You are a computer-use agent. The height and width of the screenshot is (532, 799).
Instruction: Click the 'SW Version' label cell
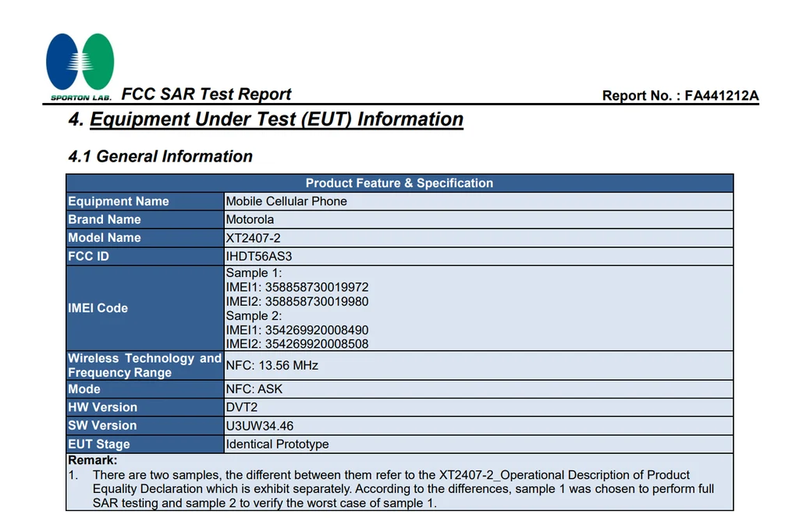click(145, 426)
